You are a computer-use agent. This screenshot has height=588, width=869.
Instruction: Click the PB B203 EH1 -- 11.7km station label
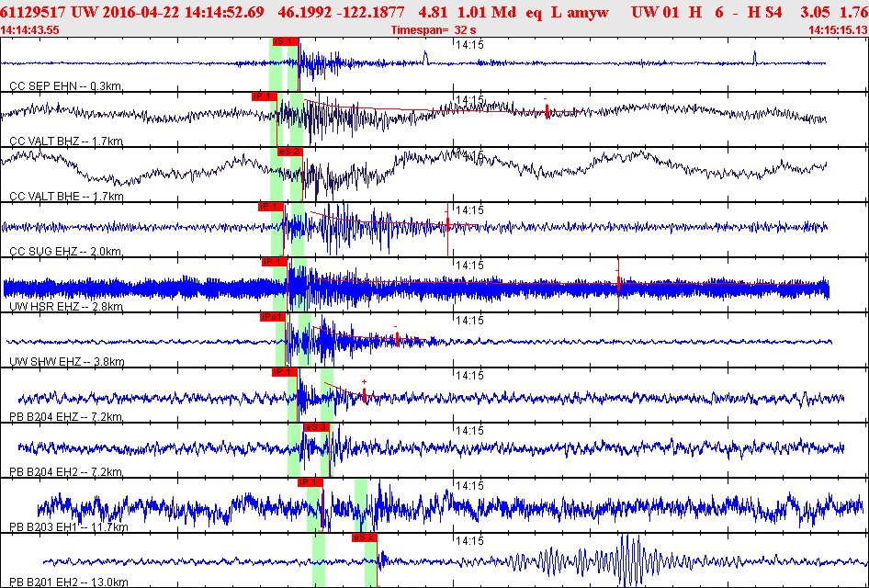(69, 526)
